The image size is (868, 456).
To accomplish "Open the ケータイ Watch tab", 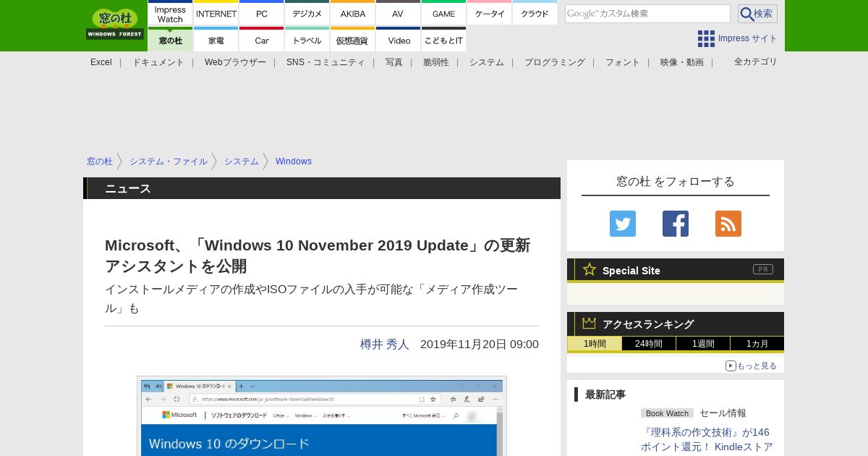I will click(490, 13).
